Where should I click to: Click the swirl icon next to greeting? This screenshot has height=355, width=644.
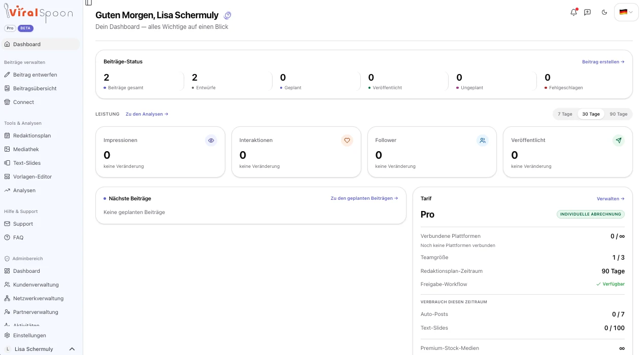click(227, 15)
